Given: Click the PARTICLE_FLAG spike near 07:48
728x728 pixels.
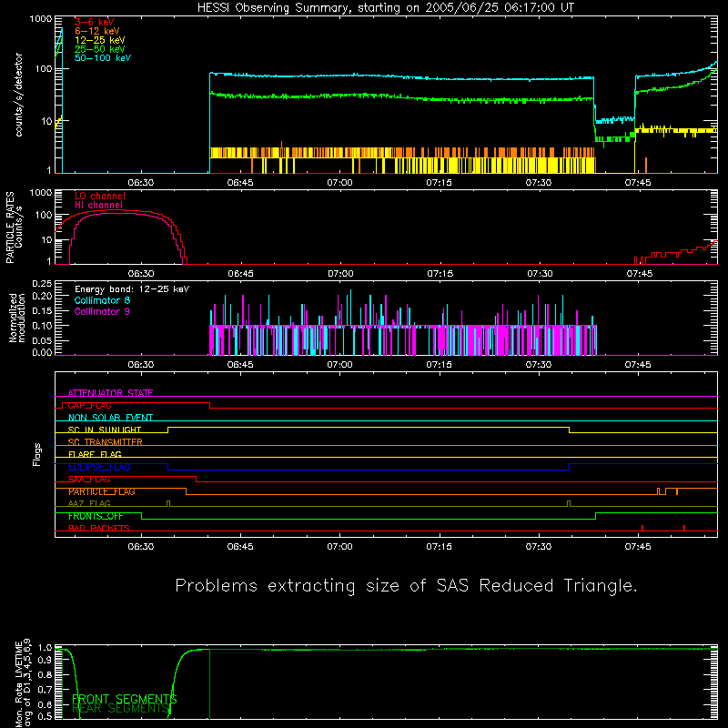Looking at the screenshot, I should click(658, 491).
